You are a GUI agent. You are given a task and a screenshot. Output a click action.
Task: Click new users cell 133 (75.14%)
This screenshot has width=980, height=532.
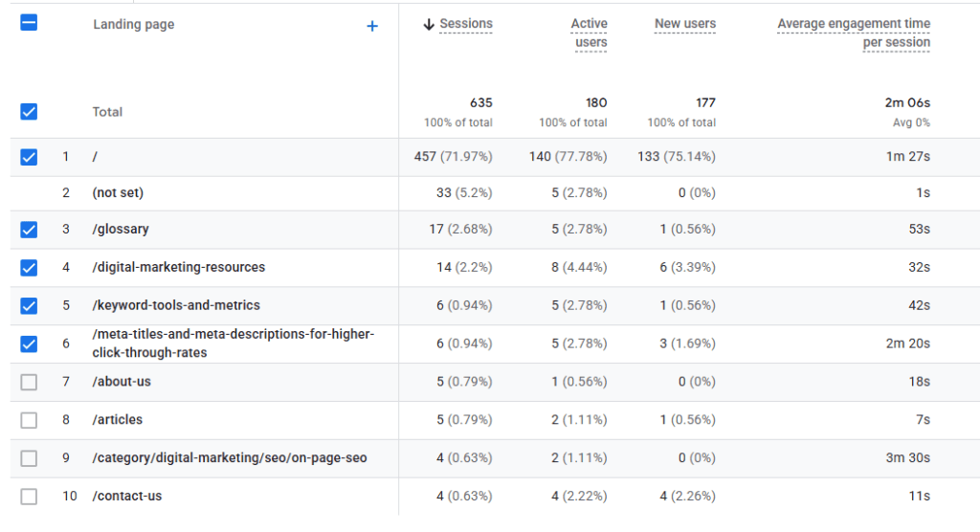[x=677, y=156]
